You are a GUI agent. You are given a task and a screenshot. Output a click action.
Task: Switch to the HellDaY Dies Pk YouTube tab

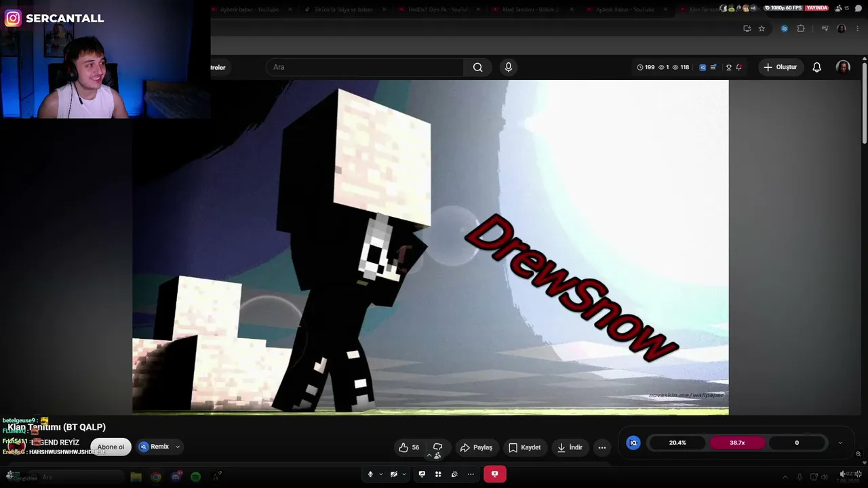pyautogui.click(x=437, y=9)
